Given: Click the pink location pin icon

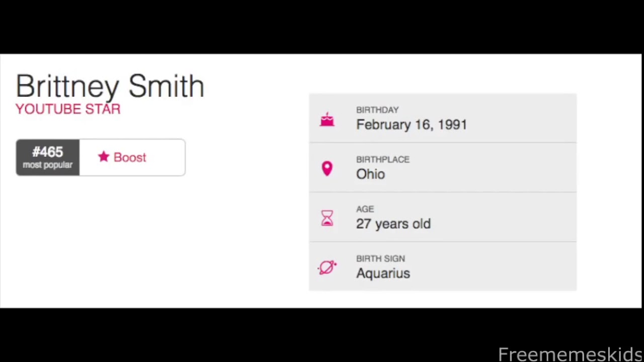Looking at the screenshot, I should tap(327, 168).
